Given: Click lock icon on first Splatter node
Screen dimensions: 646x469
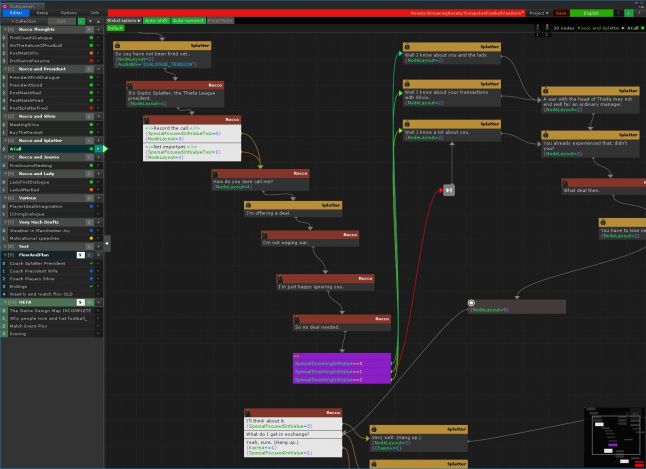Looking at the screenshot, I should [x=118, y=46].
